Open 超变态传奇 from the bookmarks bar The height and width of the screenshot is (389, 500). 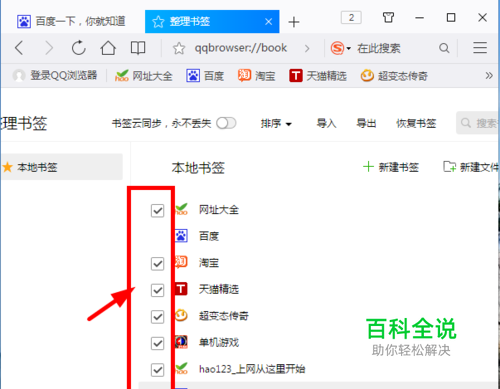(394, 76)
